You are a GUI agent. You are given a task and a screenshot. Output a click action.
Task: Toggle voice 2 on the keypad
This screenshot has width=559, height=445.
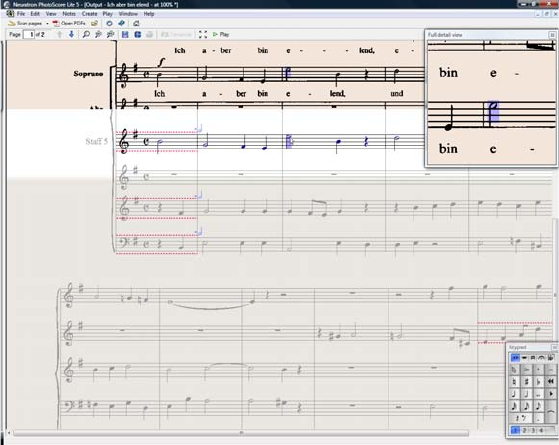[x=524, y=430]
